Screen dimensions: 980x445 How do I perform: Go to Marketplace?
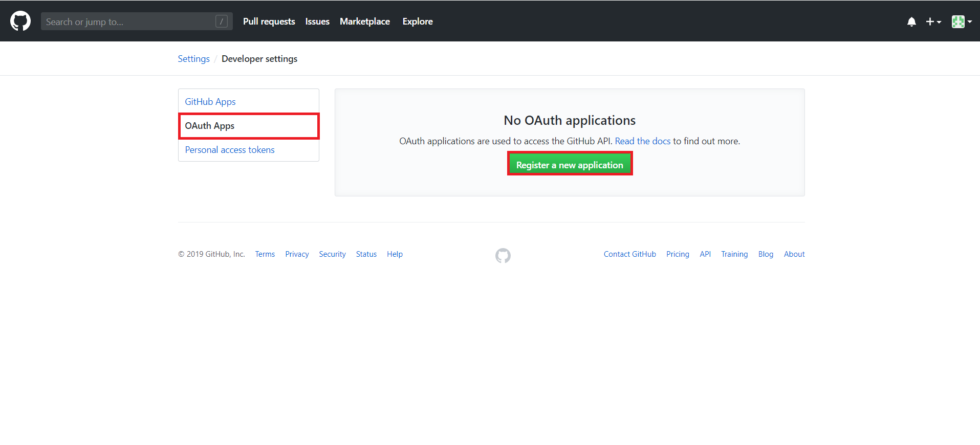pos(365,21)
